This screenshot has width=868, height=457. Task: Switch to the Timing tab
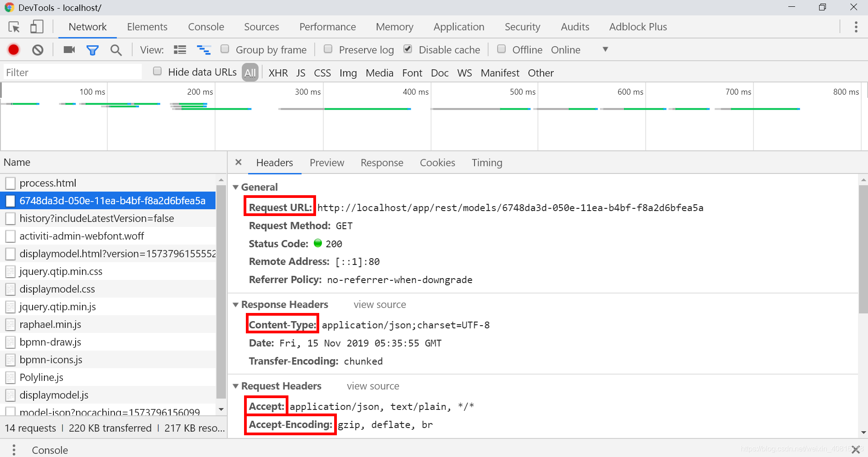click(487, 163)
